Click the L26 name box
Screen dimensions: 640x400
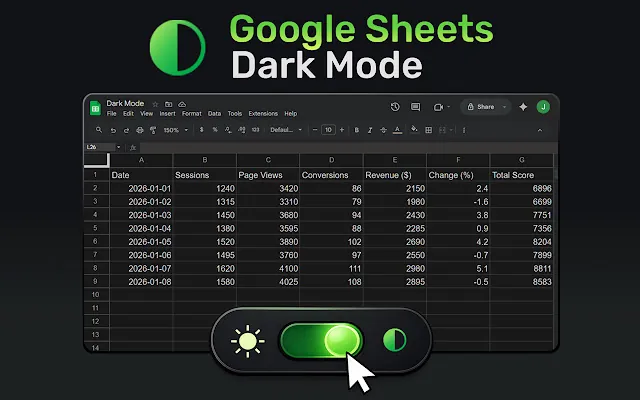100,147
